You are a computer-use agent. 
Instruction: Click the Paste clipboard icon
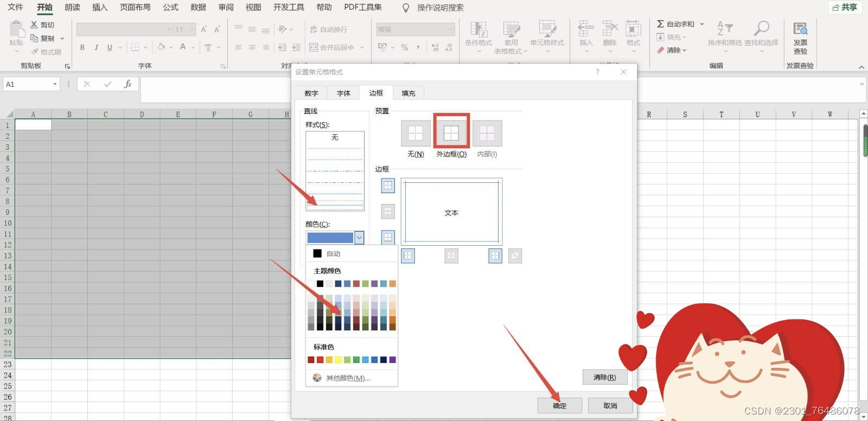pyautogui.click(x=16, y=29)
